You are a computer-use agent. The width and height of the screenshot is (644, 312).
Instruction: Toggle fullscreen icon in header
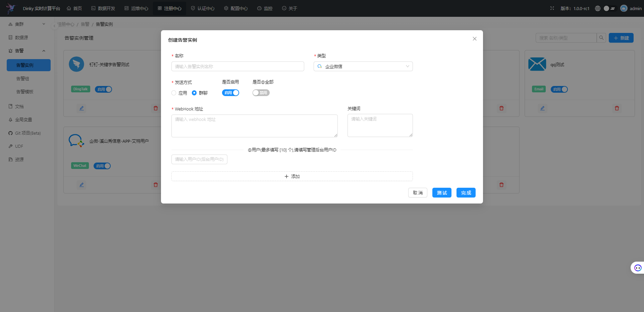pos(552,8)
